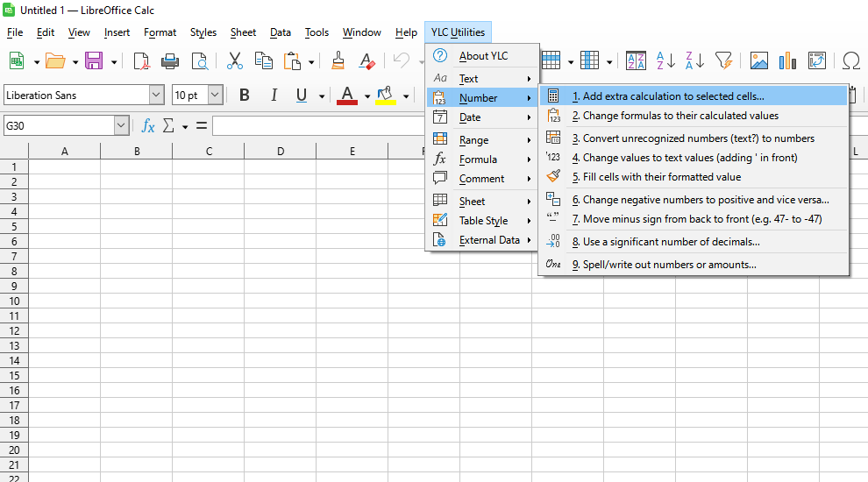Expand the 10 pt font size dropdown

point(215,96)
